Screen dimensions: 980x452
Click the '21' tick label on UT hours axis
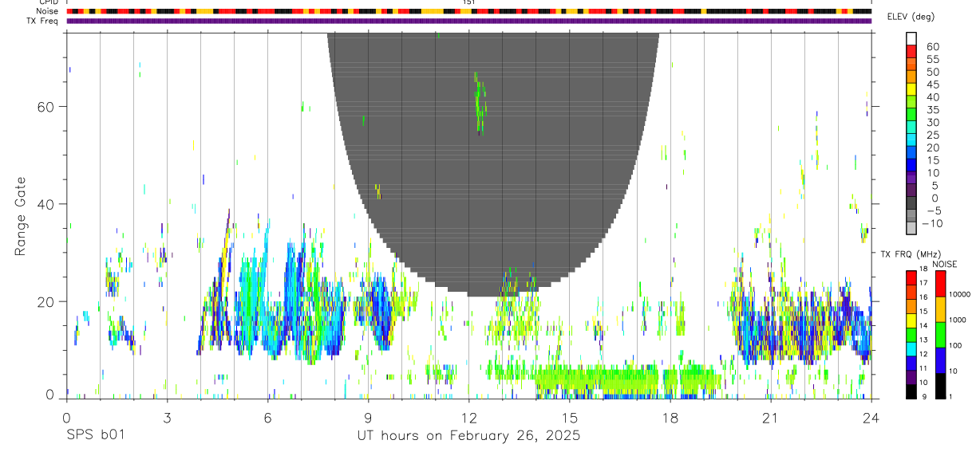(x=770, y=418)
